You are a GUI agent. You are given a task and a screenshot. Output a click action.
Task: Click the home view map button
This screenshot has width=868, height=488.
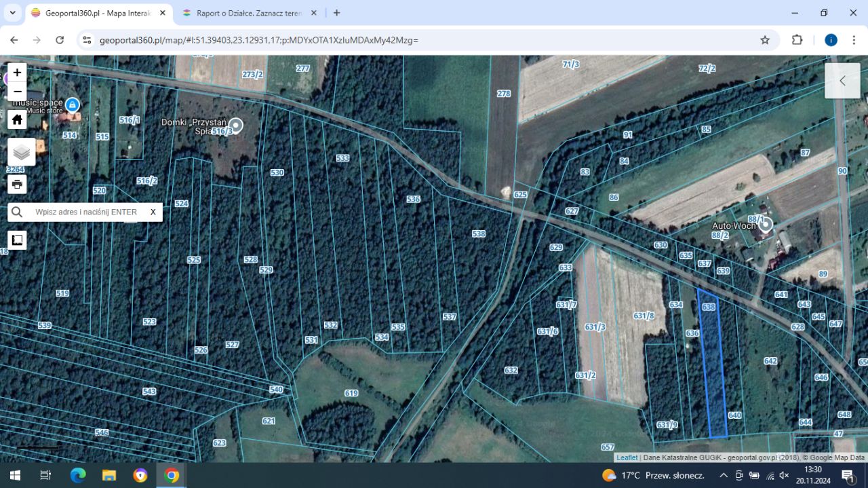pos(17,120)
